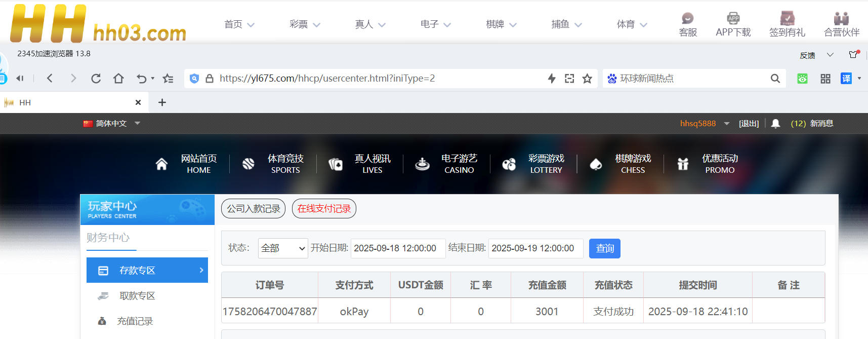868x339 pixels.
Task: Click the 客服 customer service icon
Action: [x=687, y=19]
